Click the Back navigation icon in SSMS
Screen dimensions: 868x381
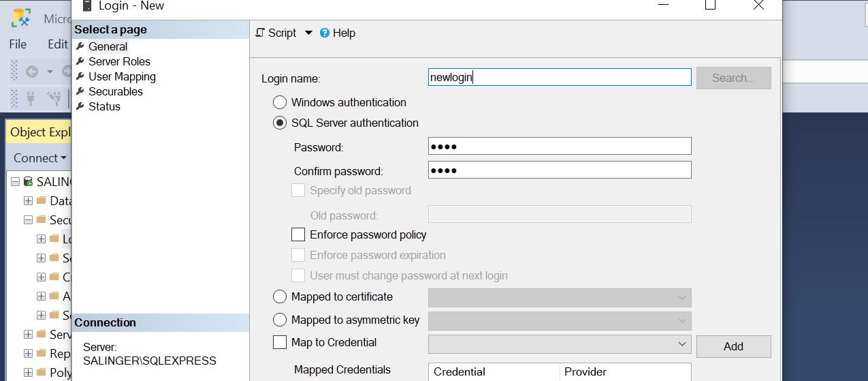[31, 72]
